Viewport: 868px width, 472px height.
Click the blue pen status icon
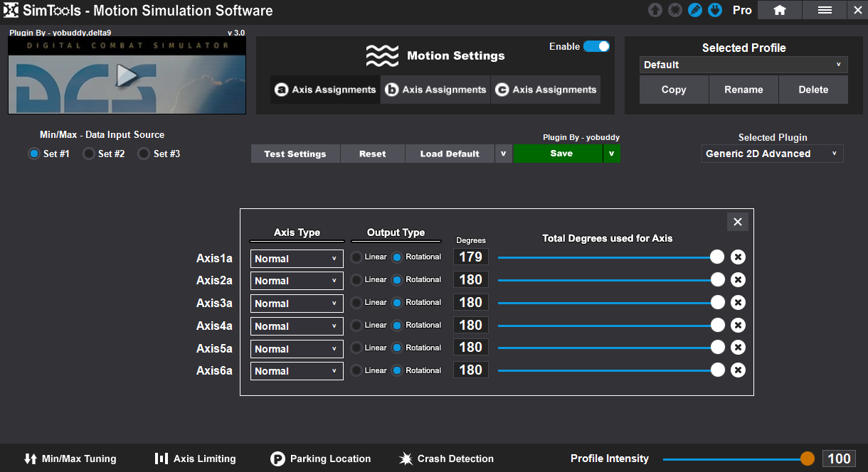click(695, 10)
